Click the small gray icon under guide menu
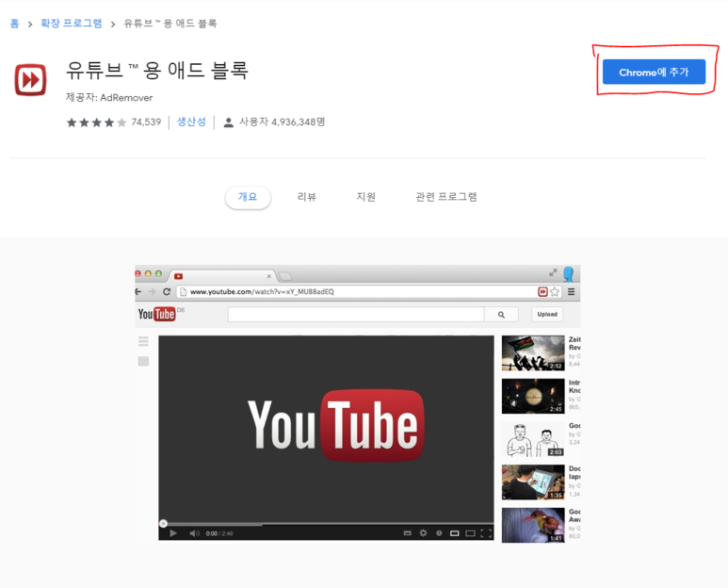The height and width of the screenshot is (588, 728). (x=143, y=361)
